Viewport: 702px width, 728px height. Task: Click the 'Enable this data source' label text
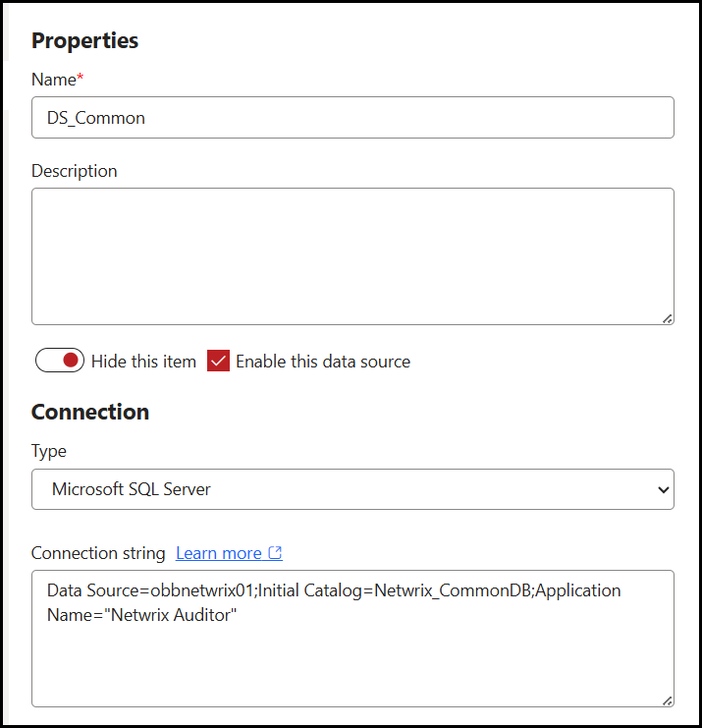coord(323,362)
